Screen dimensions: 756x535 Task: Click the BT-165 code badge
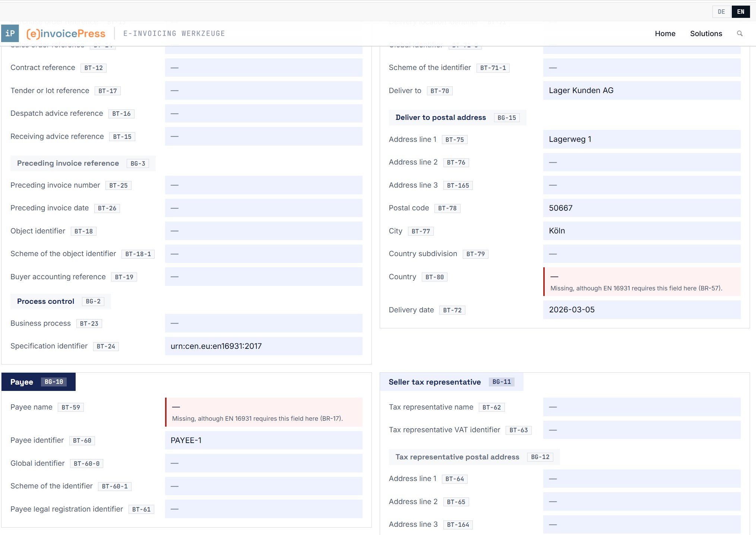[458, 185]
